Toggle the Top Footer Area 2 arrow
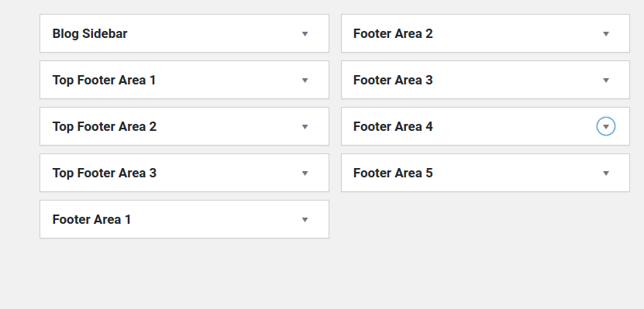 (x=305, y=126)
